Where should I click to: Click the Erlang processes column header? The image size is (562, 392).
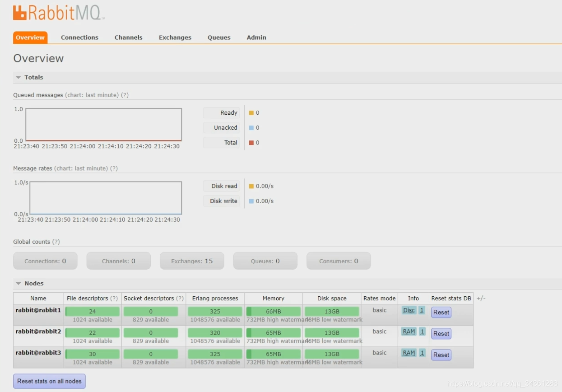click(x=215, y=298)
